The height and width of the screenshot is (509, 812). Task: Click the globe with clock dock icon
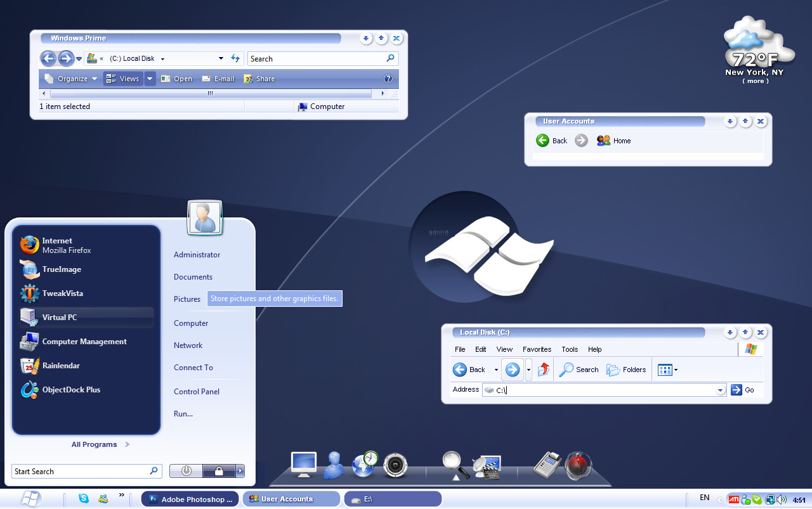[x=365, y=465]
